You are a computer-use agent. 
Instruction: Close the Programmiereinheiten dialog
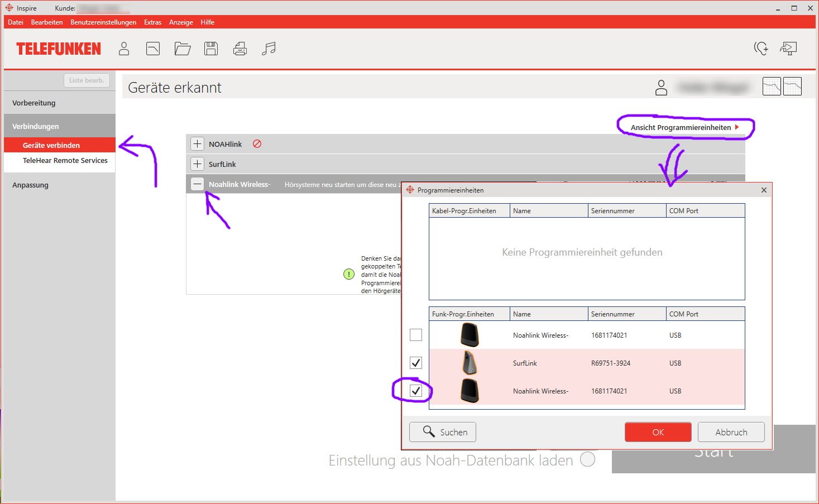pos(764,190)
